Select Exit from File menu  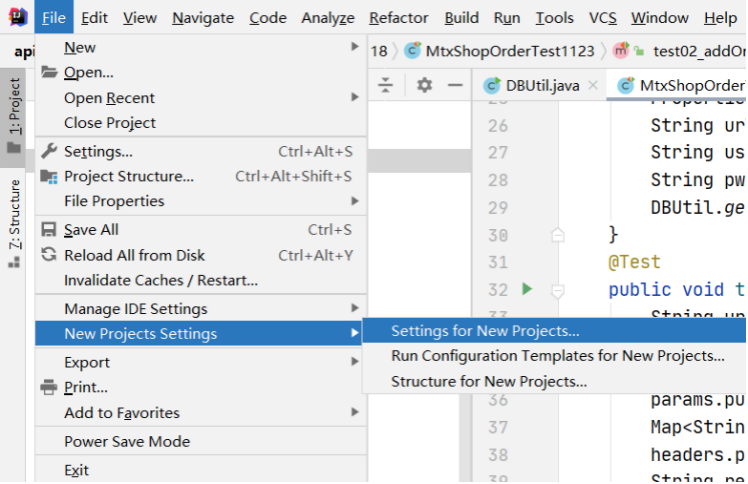(200, 470)
